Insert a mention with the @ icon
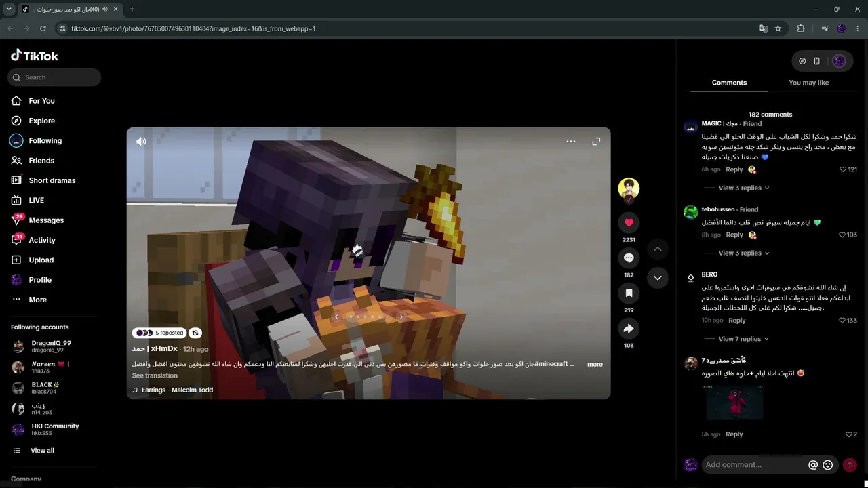Screen dimensions: 868x488 [x=813, y=465]
